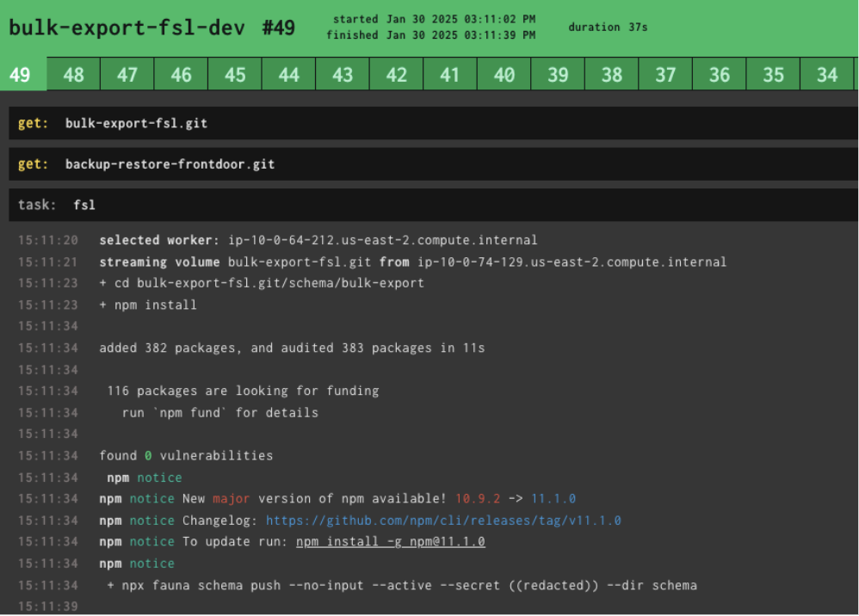
Task: Click the 15:11:20 timestamp on selected worker line
Action: pos(48,240)
